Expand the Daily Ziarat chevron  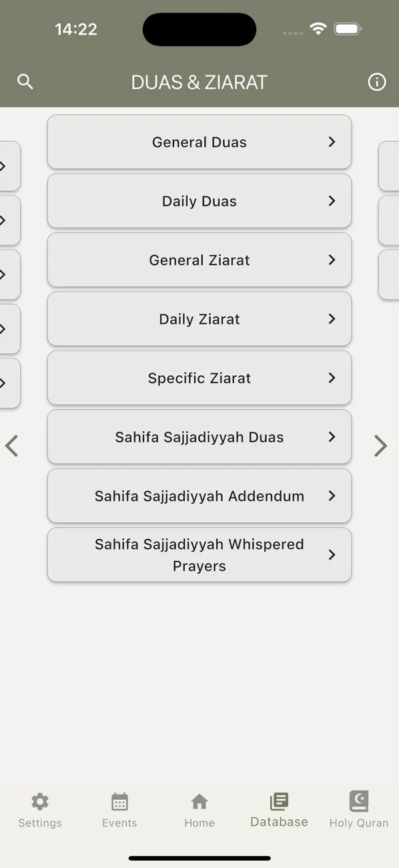coord(332,319)
